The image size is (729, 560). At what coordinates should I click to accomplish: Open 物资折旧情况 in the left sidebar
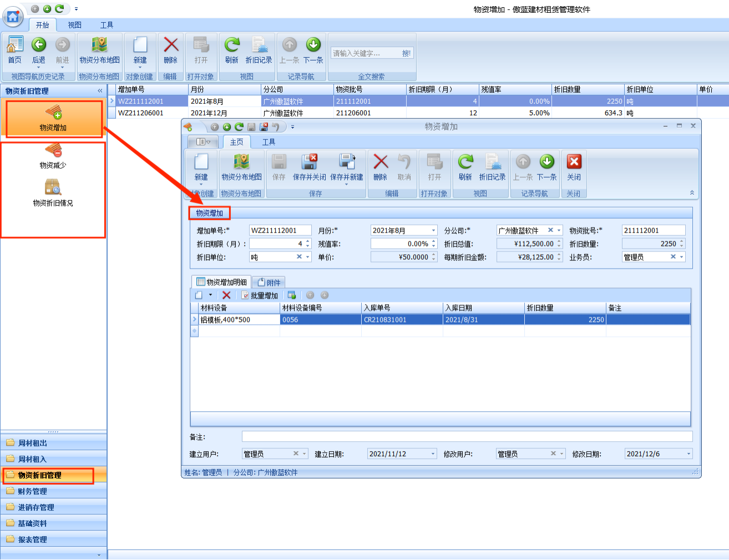tap(53, 194)
